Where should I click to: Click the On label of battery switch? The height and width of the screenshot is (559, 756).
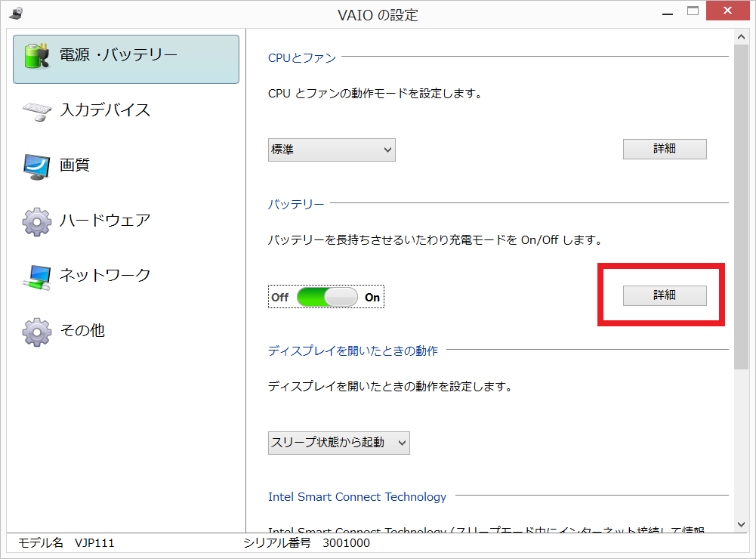(372, 298)
